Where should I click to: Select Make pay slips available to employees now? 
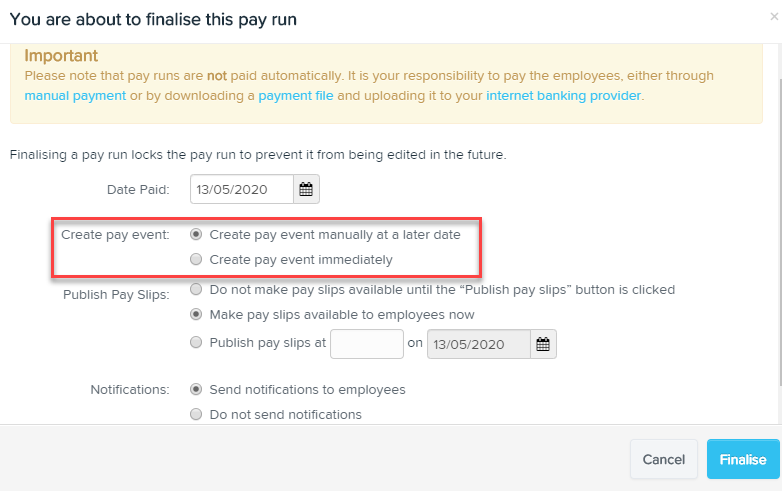[196, 315]
